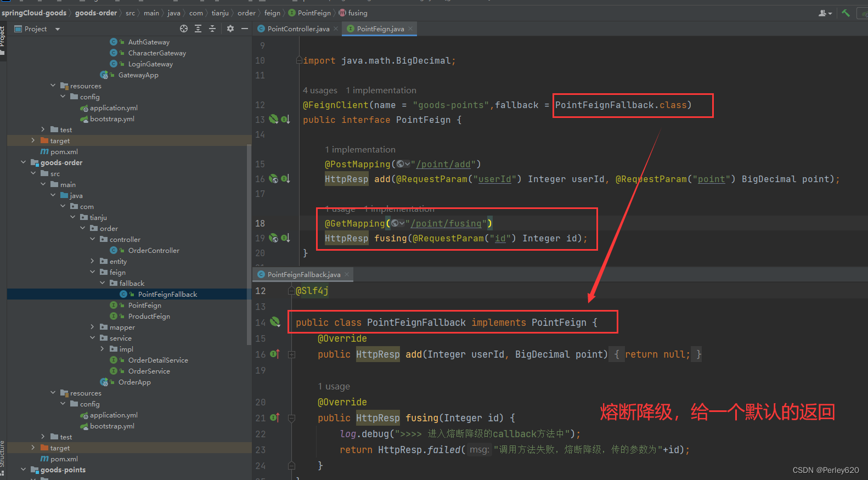Image resolution: width=868 pixels, height=480 pixels.
Task: Click implements-method gutter icon beside fallback add method
Action: [x=275, y=354]
